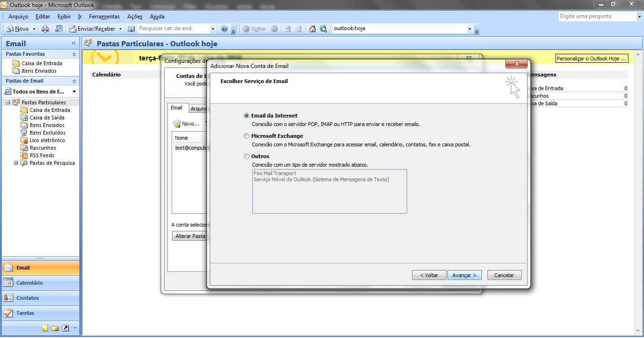Select Outros radio option
The height and width of the screenshot is (338, 644).
(x=247, y=156)
